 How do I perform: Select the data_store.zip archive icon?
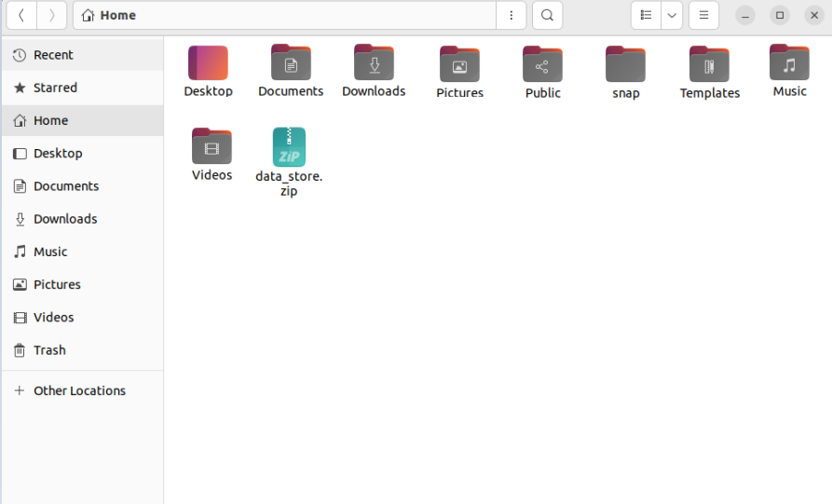click(289, 147)
